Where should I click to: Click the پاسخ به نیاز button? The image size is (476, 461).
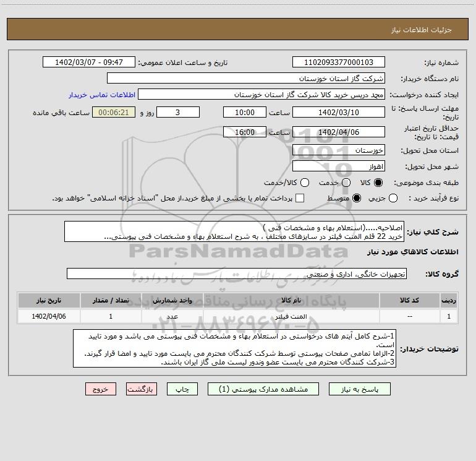coord(359,389)
